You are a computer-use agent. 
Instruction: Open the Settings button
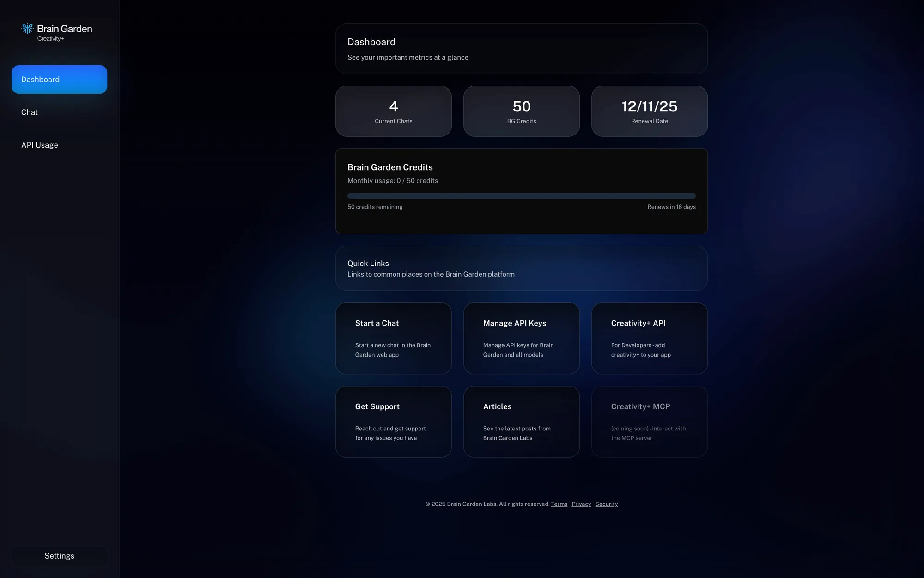coord(59,556)
